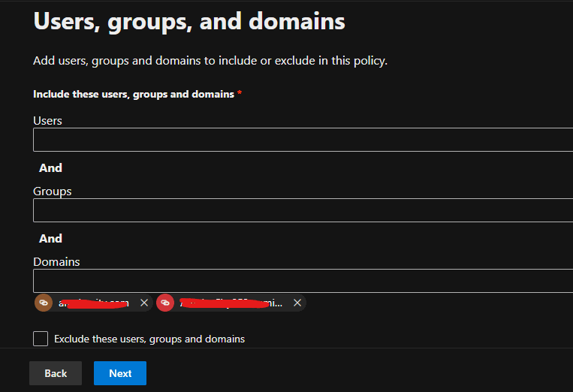Select the second domain chip's redacted name
Viewport: 573px width, 392px height.
(x=230, y=303)
